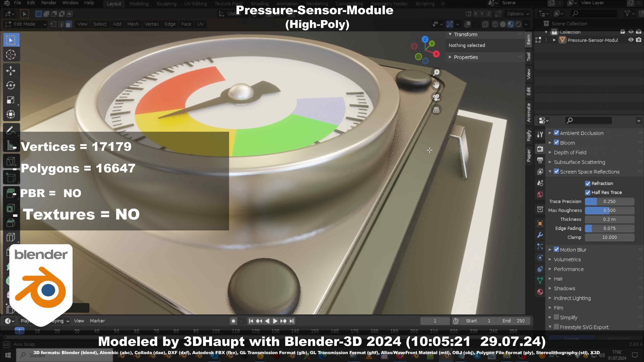Open the Output properties printer icon

pyautogui.click(x=540, y=160)
